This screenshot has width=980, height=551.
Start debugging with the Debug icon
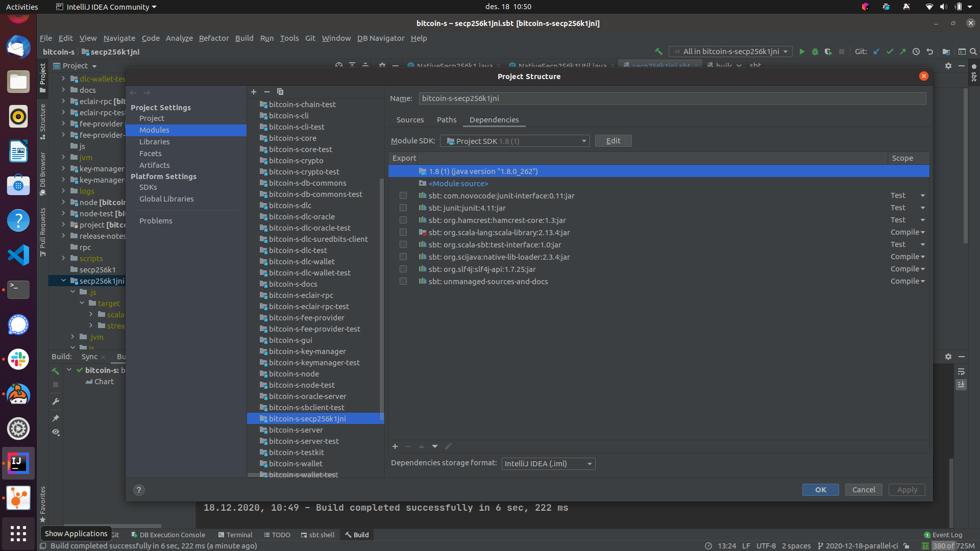pos(814,52)
